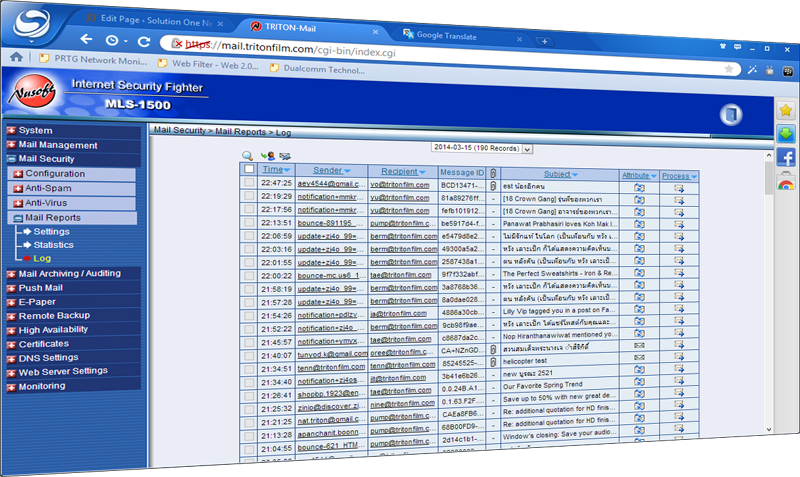Click Attribute icon in 22:47:25 row
Viewport: 800px width, 477px height.
(x=639, y=188)
